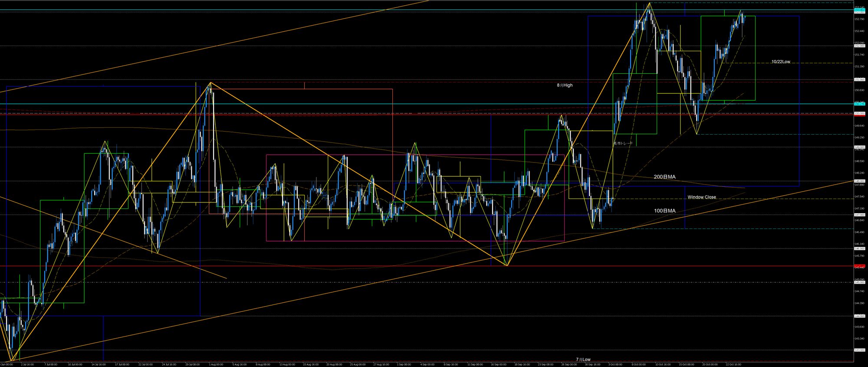Select the 200日MA text label
The image size is (868, 367).
[x=664, y=177]
